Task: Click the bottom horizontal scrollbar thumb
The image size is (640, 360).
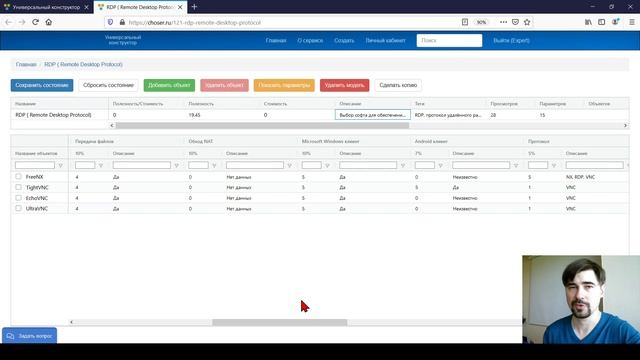Action: [x=280, y=322]
